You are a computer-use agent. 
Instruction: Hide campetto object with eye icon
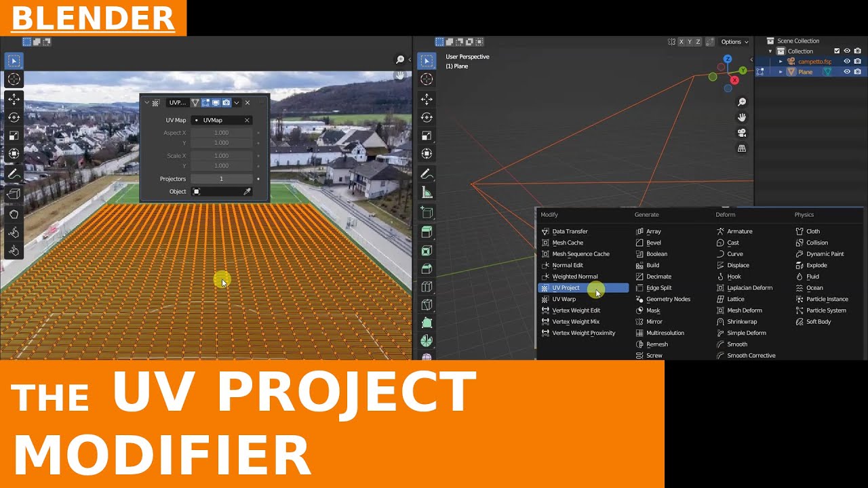point(846,61)
